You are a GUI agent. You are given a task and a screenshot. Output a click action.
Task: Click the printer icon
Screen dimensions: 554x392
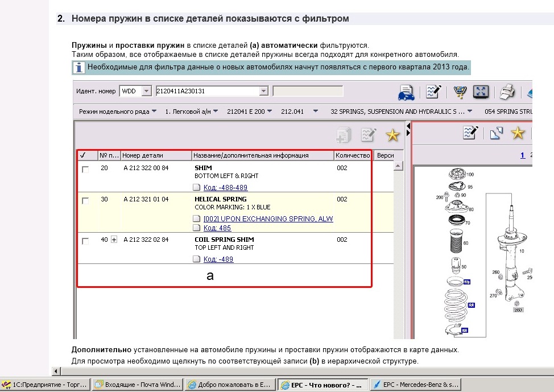pyautogui.click(x=507, y=92)
